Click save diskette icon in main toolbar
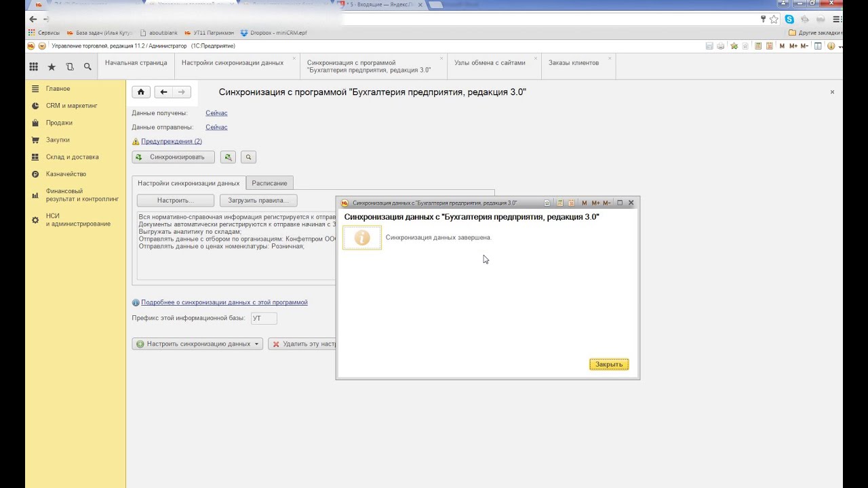This screenshot has width=868, height=488. coord(709,46)
